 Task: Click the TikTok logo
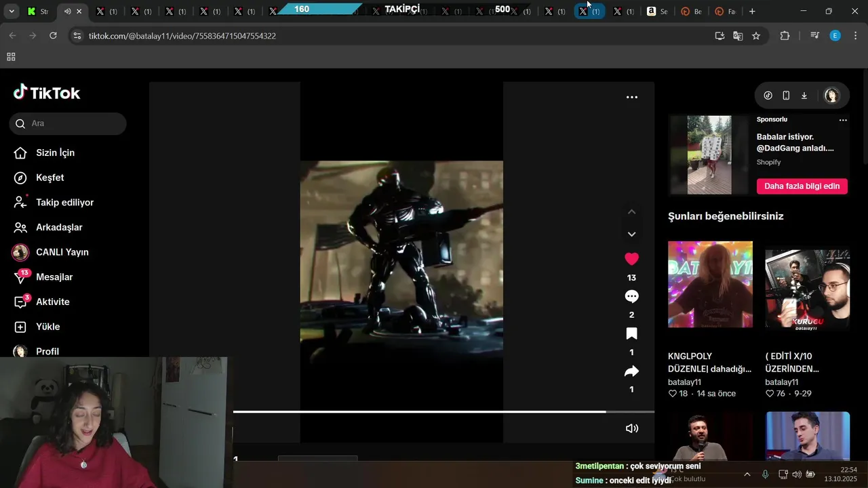47,93
